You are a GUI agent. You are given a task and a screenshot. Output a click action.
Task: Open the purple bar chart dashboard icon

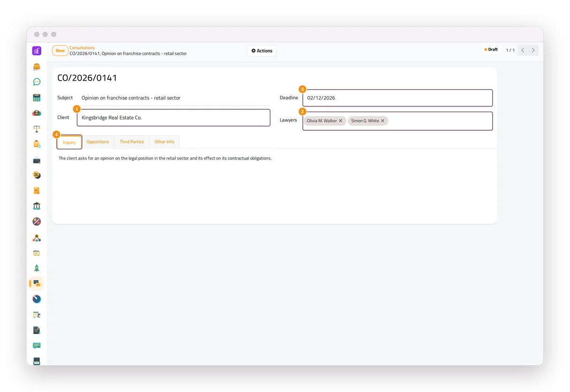[x=37, y=51]
